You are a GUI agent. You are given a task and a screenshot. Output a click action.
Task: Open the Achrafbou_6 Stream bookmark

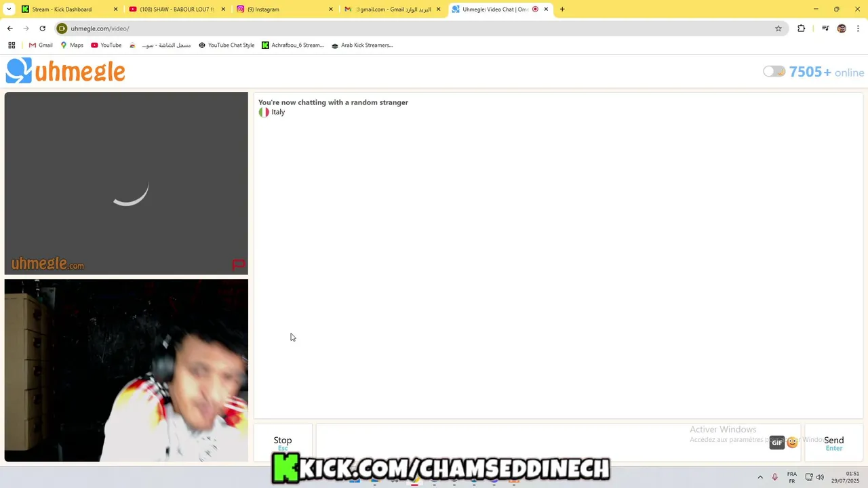(x=293, y=45)
